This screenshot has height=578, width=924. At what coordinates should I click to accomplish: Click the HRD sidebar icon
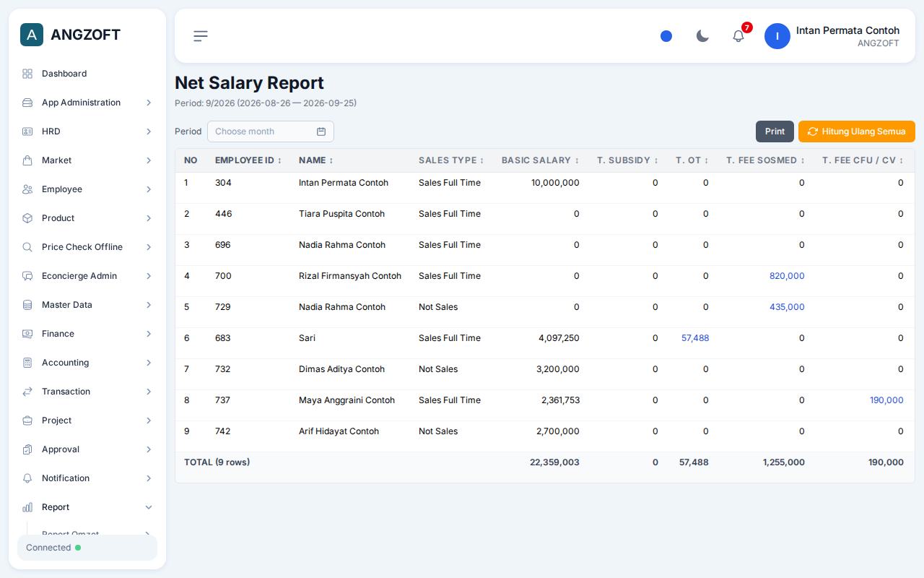coord(27,131)
